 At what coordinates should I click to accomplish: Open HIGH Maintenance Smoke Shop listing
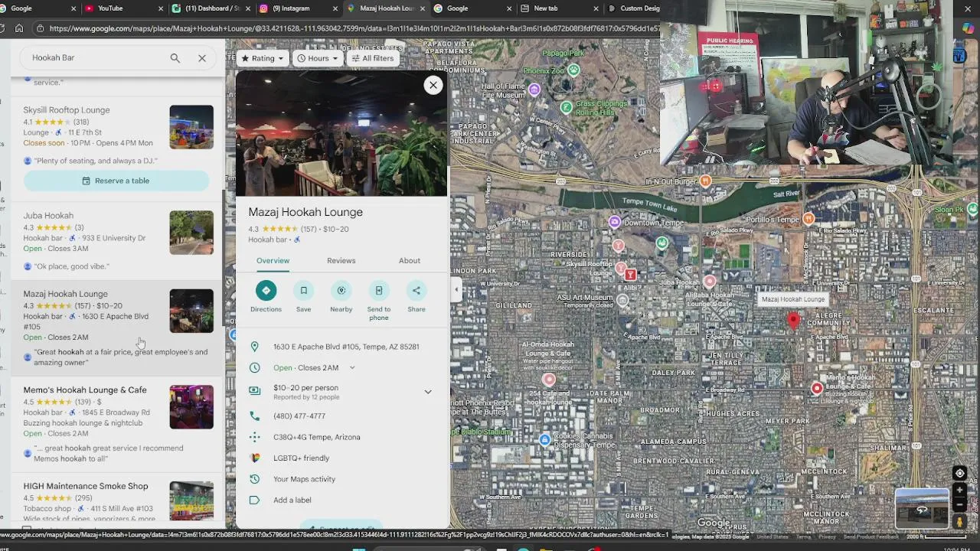pyautogui.click(x=86, y=486)
